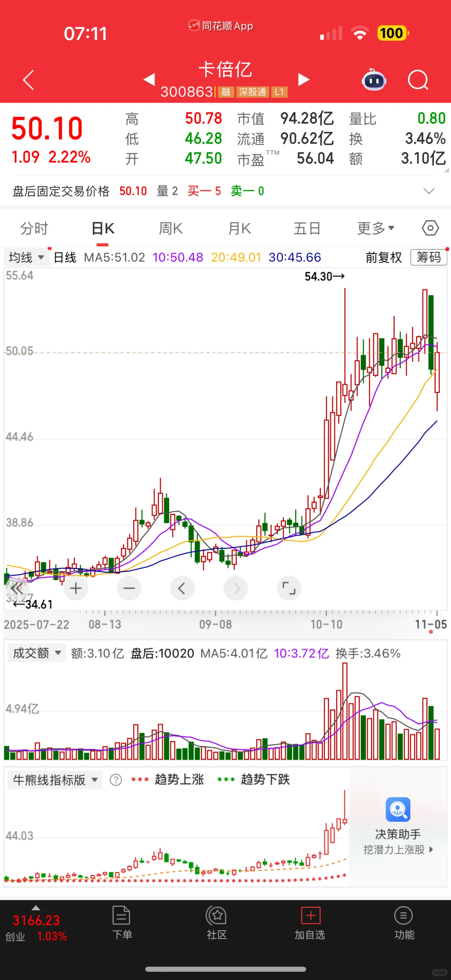Return to 同花顺 App via status bar
This screenshot has height=980, width=451.
point(221,26)
